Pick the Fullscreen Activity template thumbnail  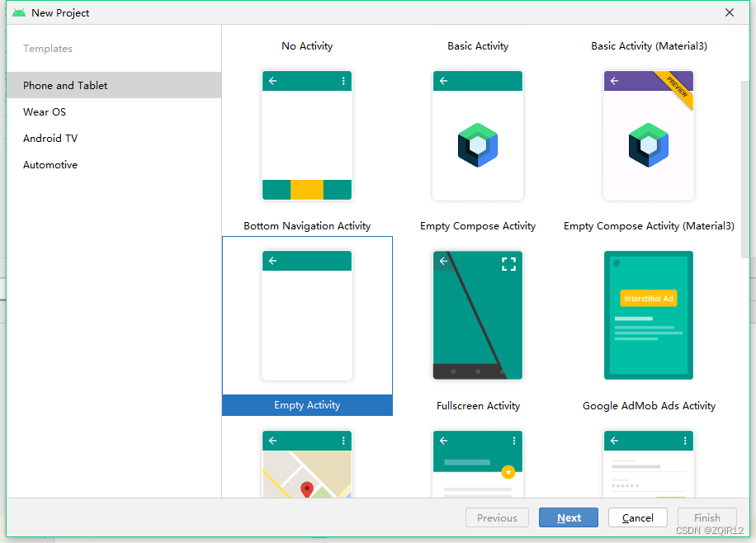478,315
